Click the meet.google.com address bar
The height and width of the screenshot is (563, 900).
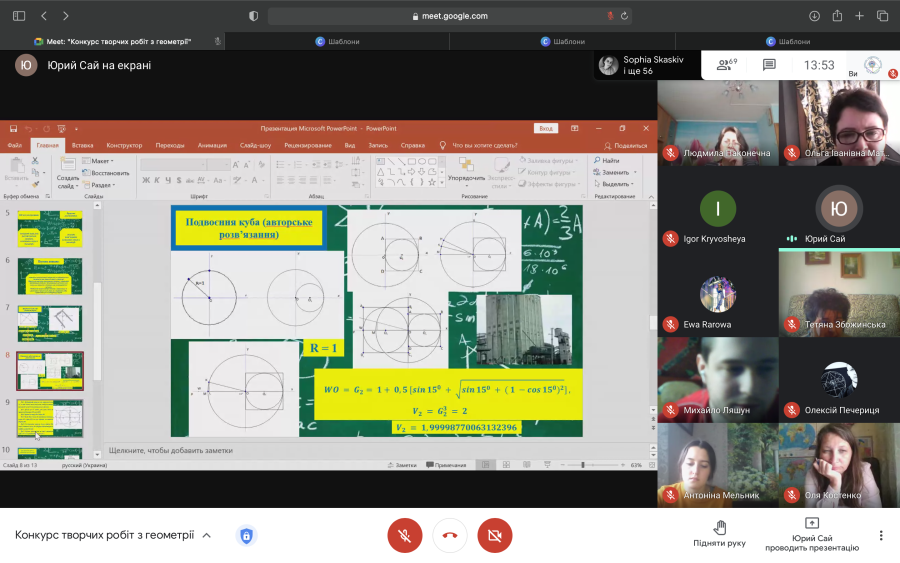tap(450, 16)
